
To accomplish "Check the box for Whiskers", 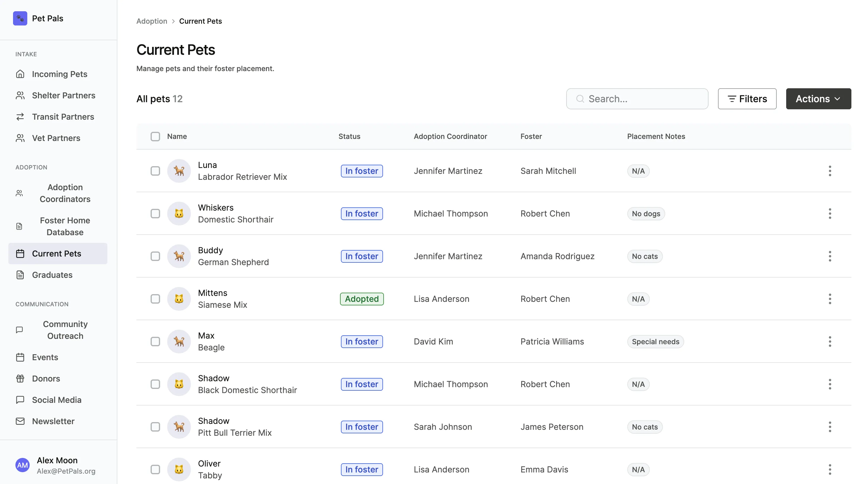I will click(155, 213).
